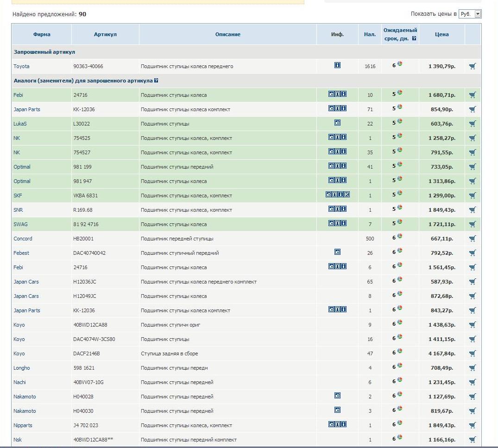
Task: View photo icon for Febest DAC40740042
Action: pyautogui.click(x=337, y=252)
